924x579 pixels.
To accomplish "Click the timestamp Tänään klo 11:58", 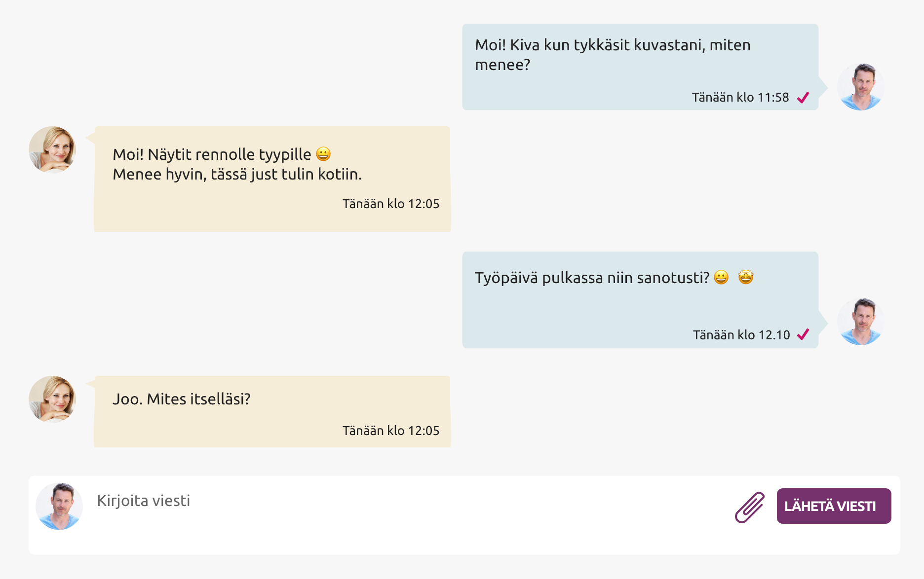I will (x=739, y=97).
